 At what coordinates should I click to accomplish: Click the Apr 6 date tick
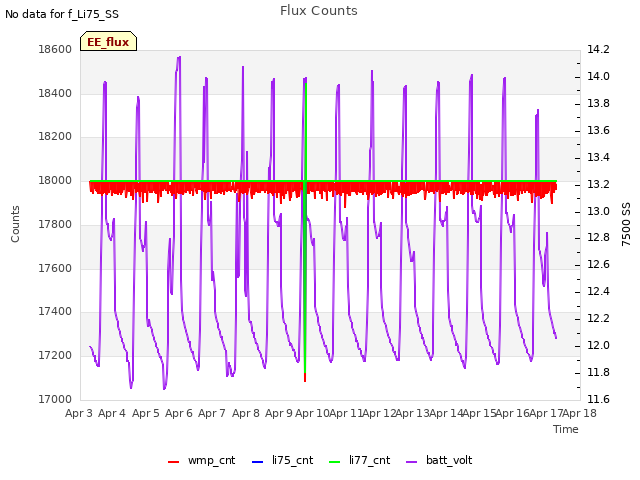pyautogui.click(x=179, y=413)
